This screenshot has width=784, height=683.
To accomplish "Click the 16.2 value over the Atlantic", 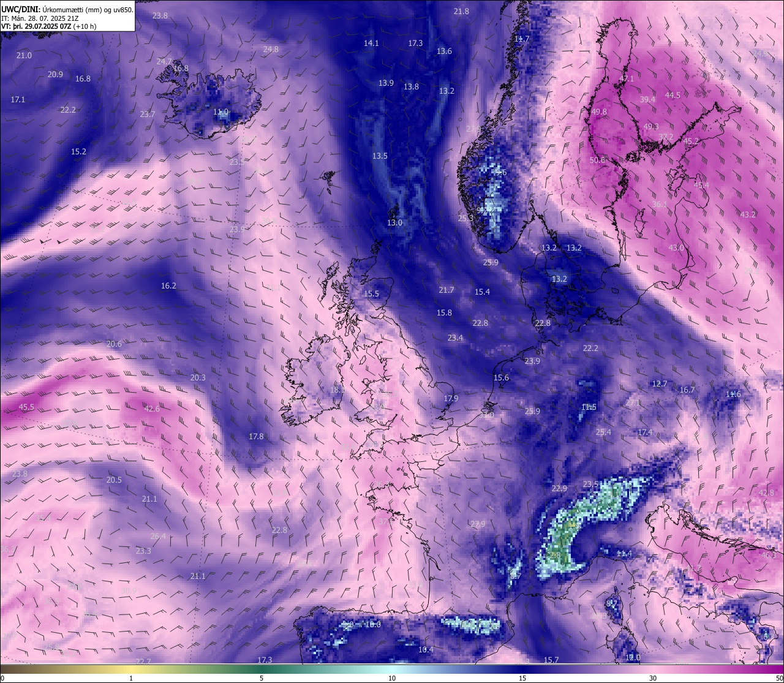I will [168, 285].
